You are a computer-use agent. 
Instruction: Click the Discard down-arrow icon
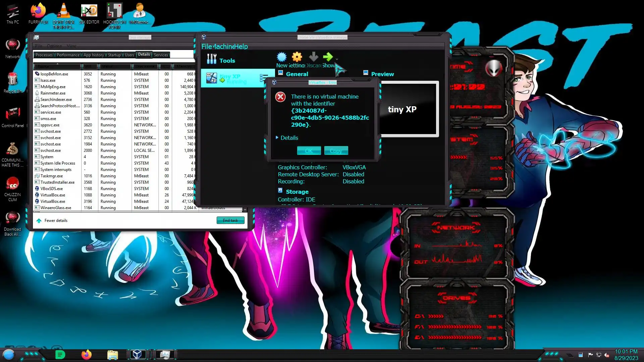click(x=313, y=57)
